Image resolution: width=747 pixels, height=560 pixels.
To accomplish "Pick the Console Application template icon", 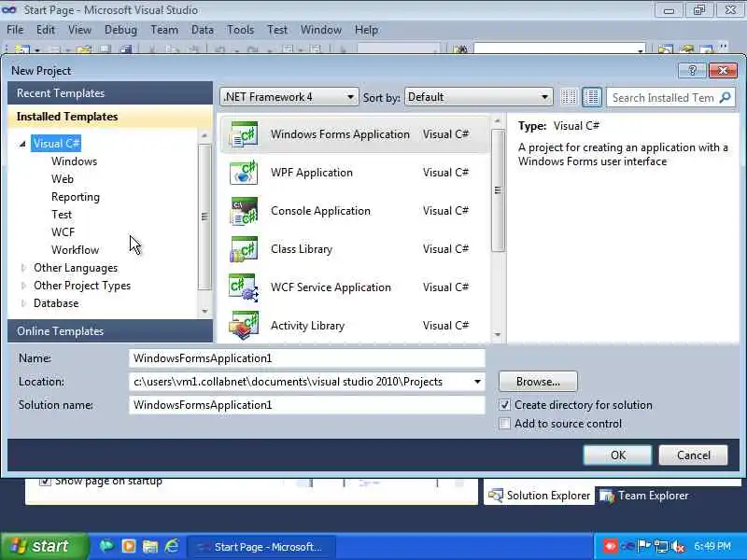I will click(244, 211).
